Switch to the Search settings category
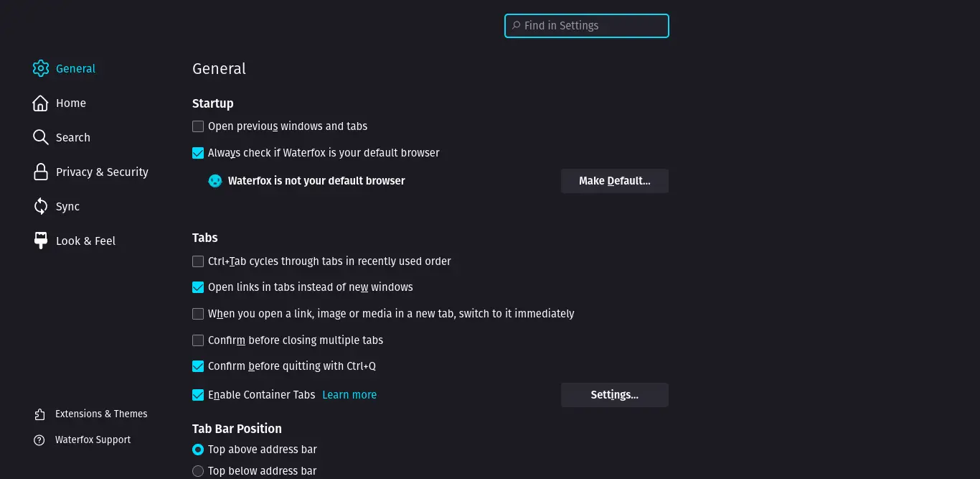Image resolution: width=980 pixels, height=479 pixels. [73, 138]
